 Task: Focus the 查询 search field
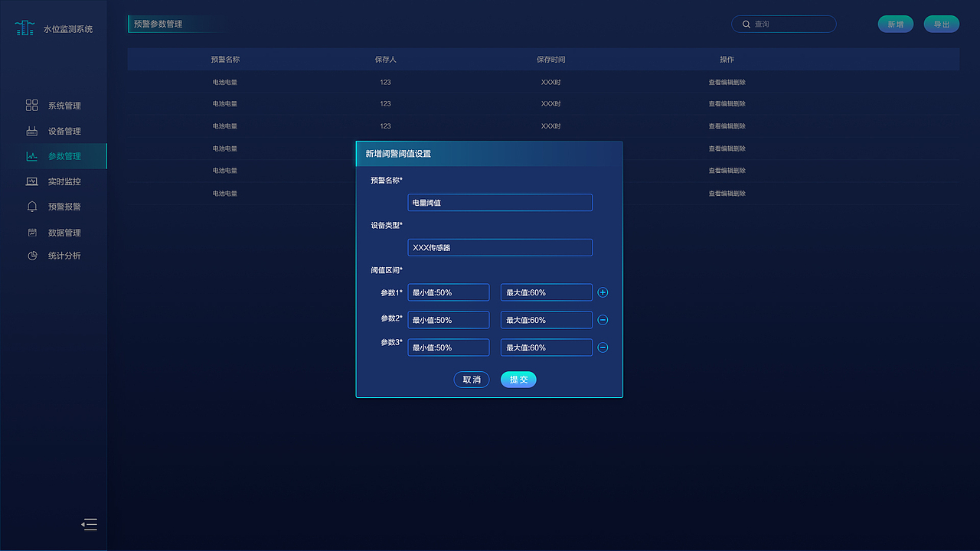pyautogui.click(x=784, y=24)
